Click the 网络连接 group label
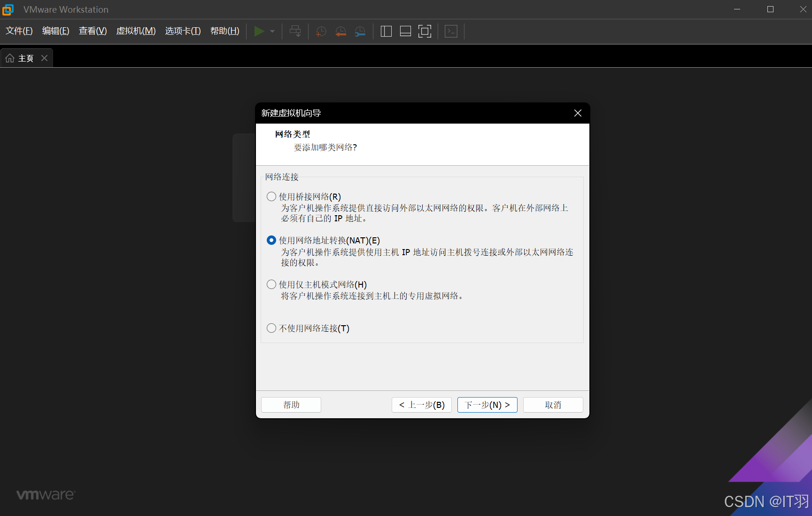The width and height of the screenshot is (812, 516). coord(282,177)
